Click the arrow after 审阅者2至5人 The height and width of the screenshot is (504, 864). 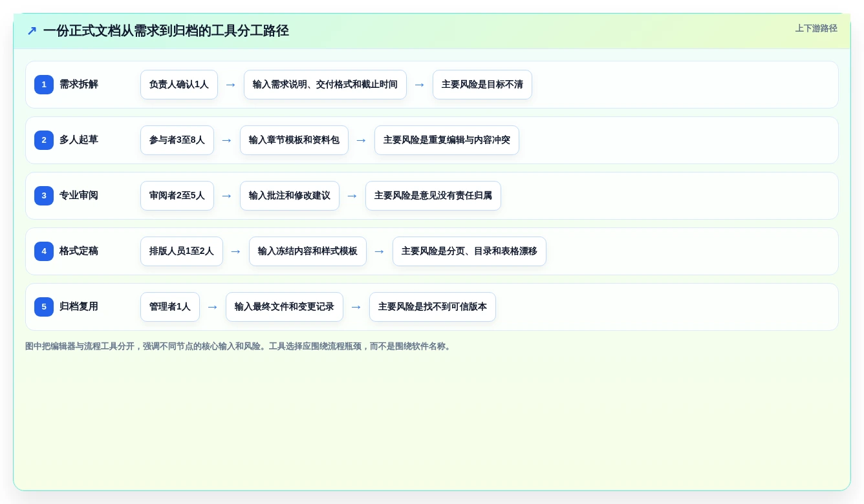point(227,196)
